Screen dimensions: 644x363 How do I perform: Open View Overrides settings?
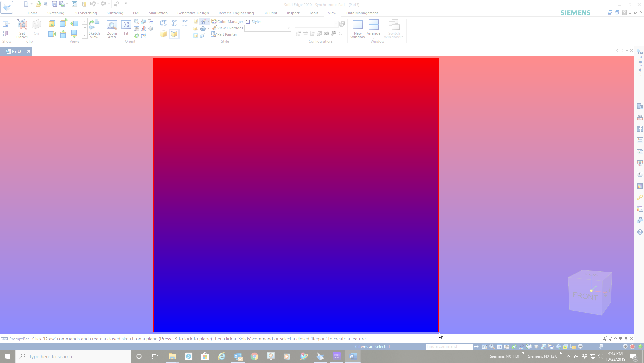point(227,28)
